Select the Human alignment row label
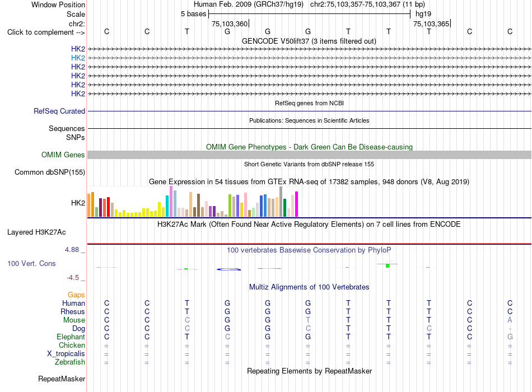This screenshot has width=532, height=392. 73,303
